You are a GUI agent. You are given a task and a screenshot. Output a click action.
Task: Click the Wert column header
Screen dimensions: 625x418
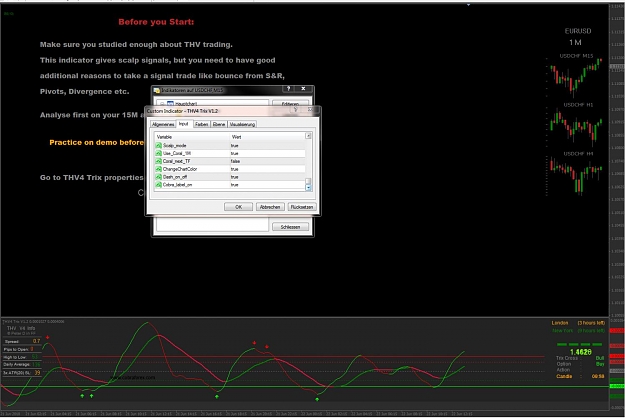[x=267, y=137]
